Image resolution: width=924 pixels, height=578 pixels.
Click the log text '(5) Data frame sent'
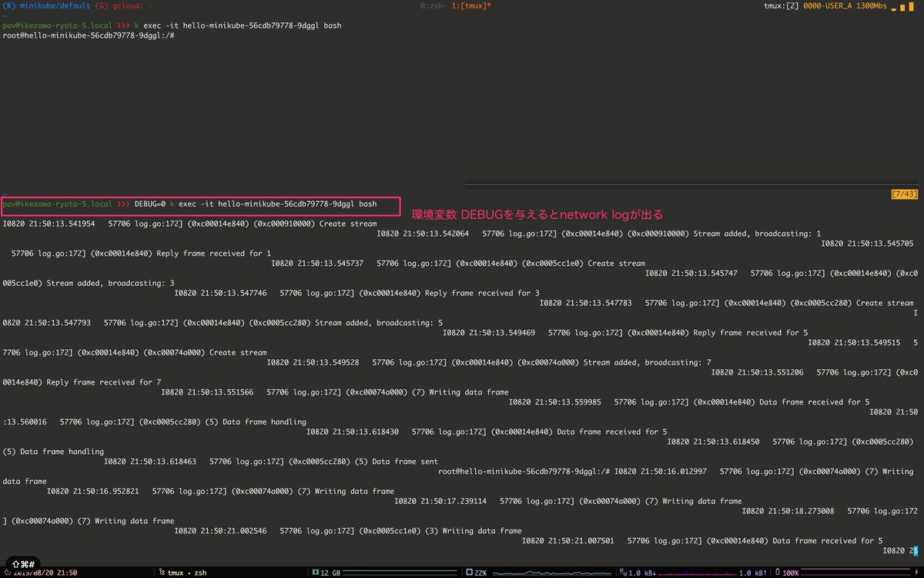coord(396,462)
